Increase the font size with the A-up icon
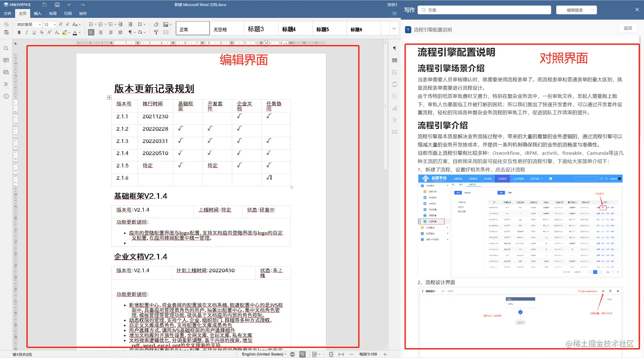 point(60,24)
